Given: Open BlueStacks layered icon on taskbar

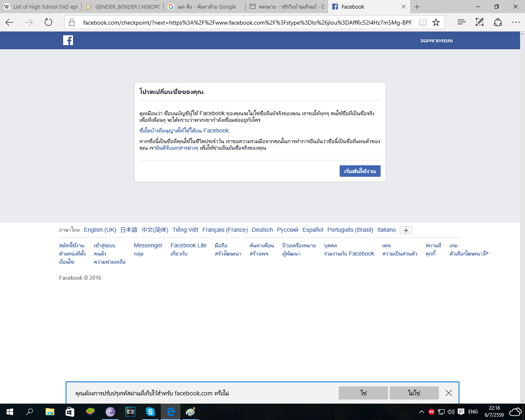Looking at the screenshot, I should [x=90, y=412].
